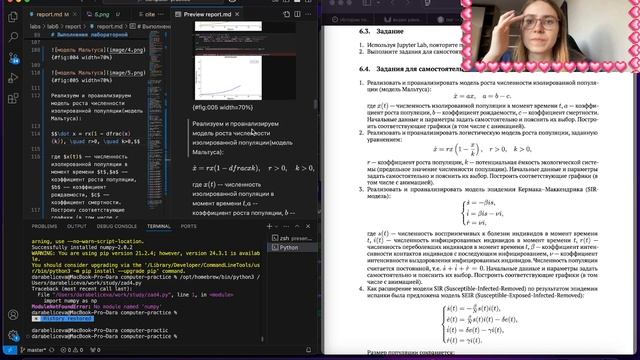Close the terminal panel
The image size is (640, 360).
308,226
